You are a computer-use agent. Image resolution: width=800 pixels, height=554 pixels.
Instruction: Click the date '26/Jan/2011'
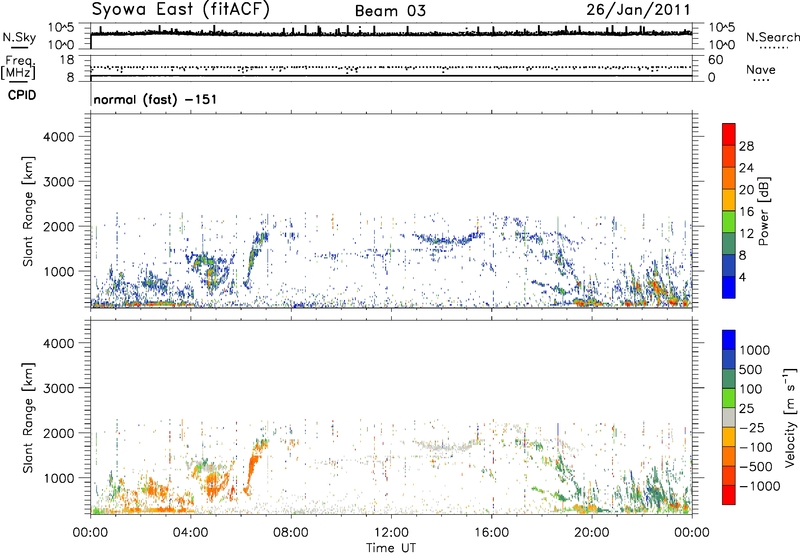pos(638,9)
